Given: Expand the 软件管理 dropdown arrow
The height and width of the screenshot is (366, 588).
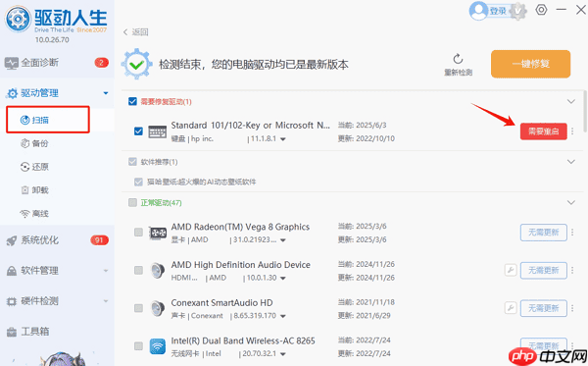Looking at the screenshot, I should coord(106,271).
